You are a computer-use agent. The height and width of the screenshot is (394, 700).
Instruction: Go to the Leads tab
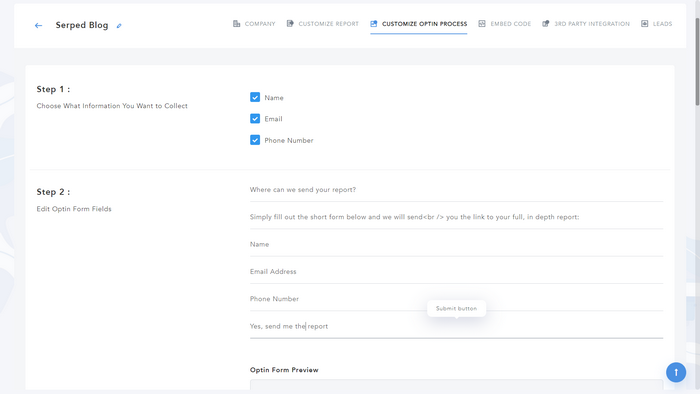[x=656, y=24]
